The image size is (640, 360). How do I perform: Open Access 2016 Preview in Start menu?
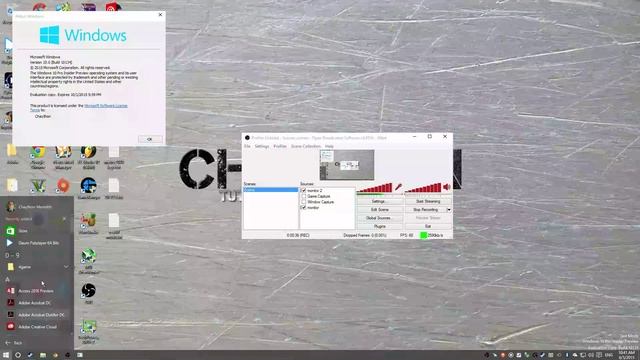click(x=37, y=291)
